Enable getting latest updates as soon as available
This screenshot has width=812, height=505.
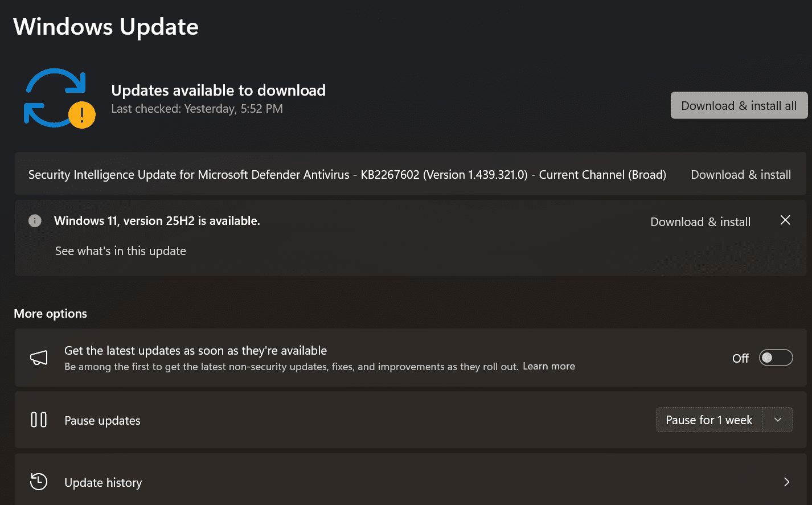click(x=776, y=358)
